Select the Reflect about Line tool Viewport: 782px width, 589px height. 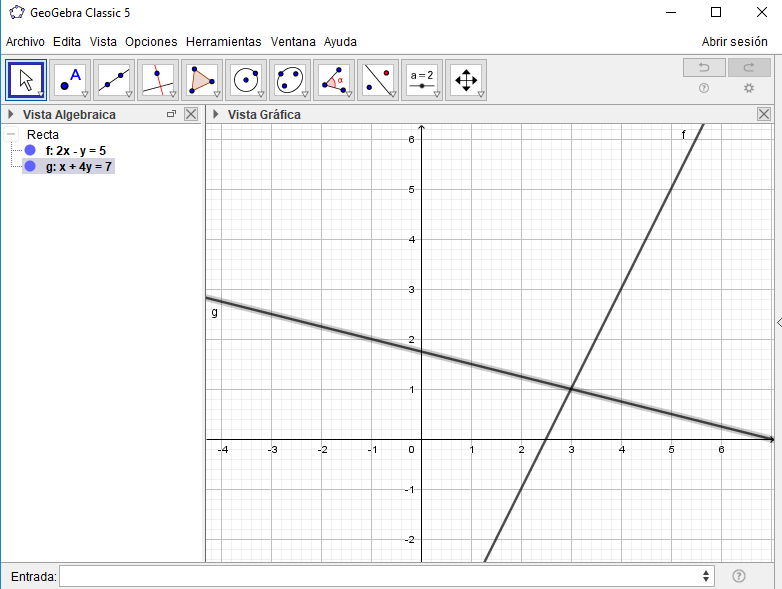378,80
